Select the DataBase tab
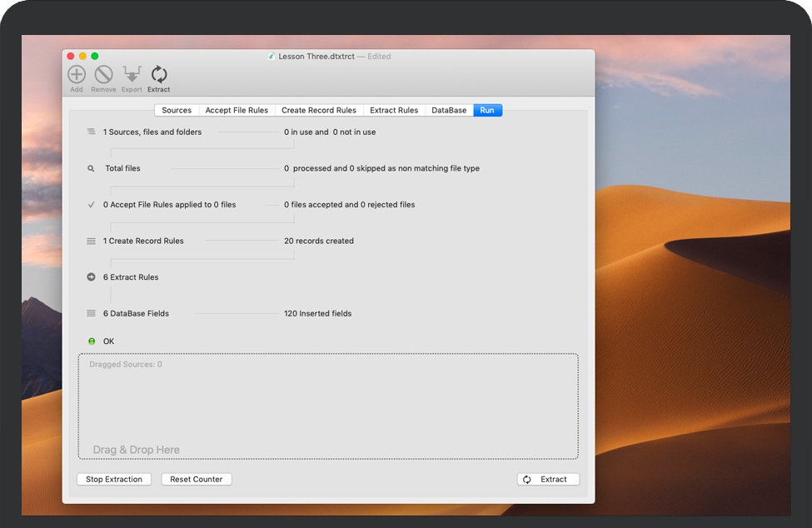The width and height of the screenshot is (812, 528). click(448, 109)
